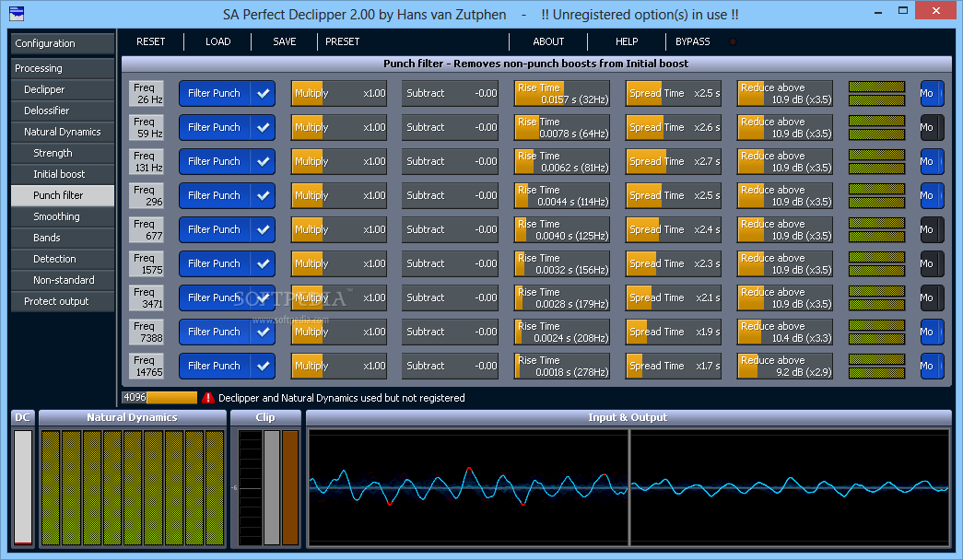Open the Initial boost page

[63, 174]
